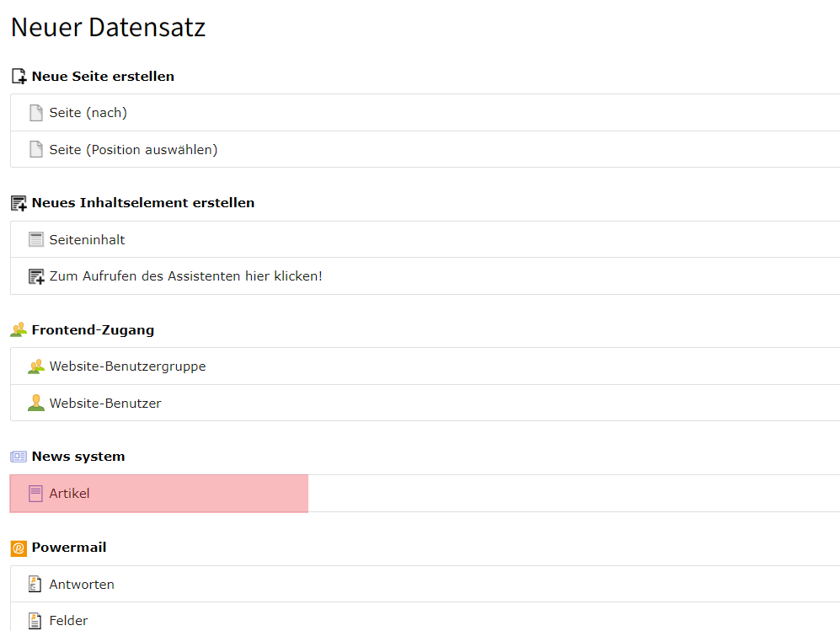Create a new page via Seite (nach)

click(88, 113)
